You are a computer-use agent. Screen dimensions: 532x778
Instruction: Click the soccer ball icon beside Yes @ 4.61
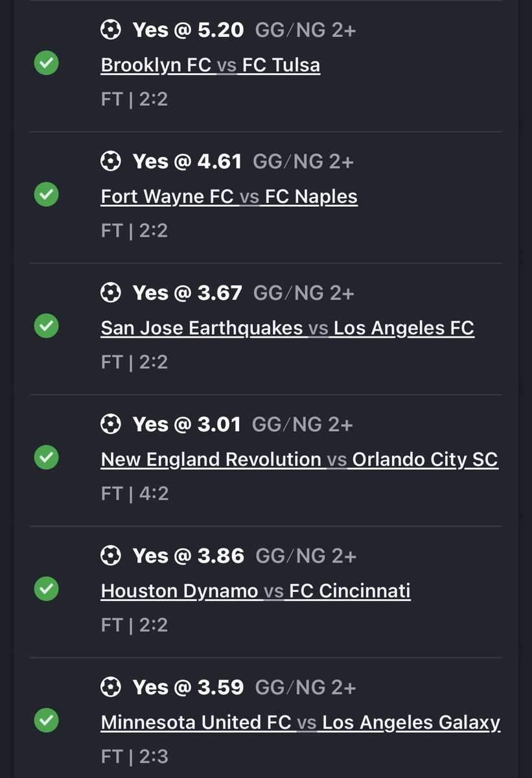111,161
